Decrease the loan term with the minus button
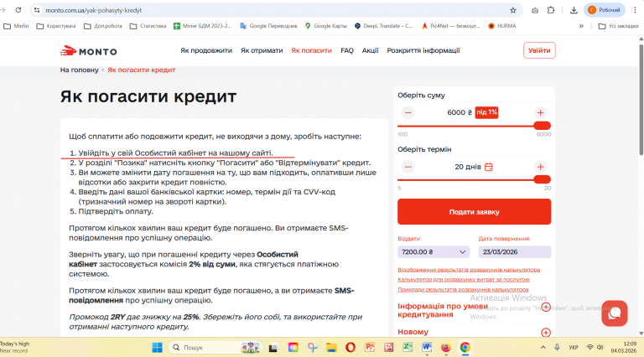The image size is (644, 357). [408, 167]
